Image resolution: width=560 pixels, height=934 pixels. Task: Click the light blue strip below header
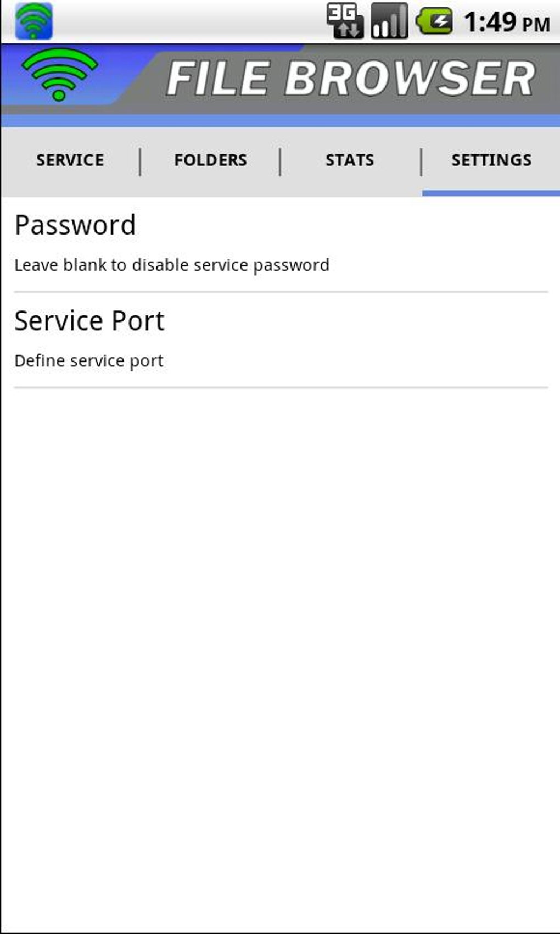(280, 121)
